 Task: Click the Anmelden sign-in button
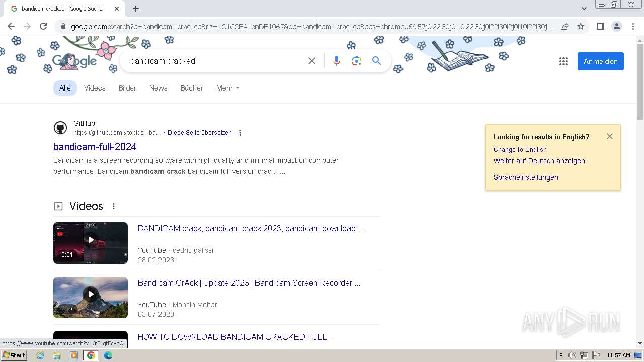(x=601, y=61)
